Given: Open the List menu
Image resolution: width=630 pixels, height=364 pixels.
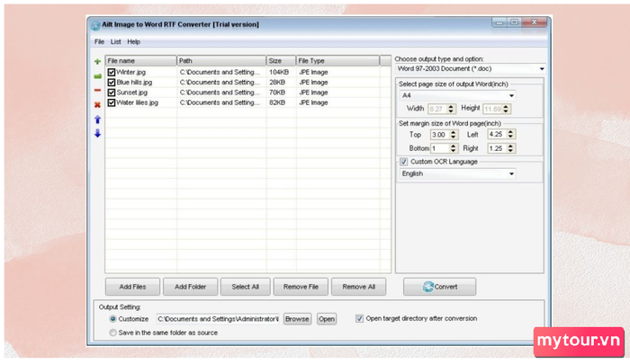Looking at the screenshot, I should [x=116, y=41].
